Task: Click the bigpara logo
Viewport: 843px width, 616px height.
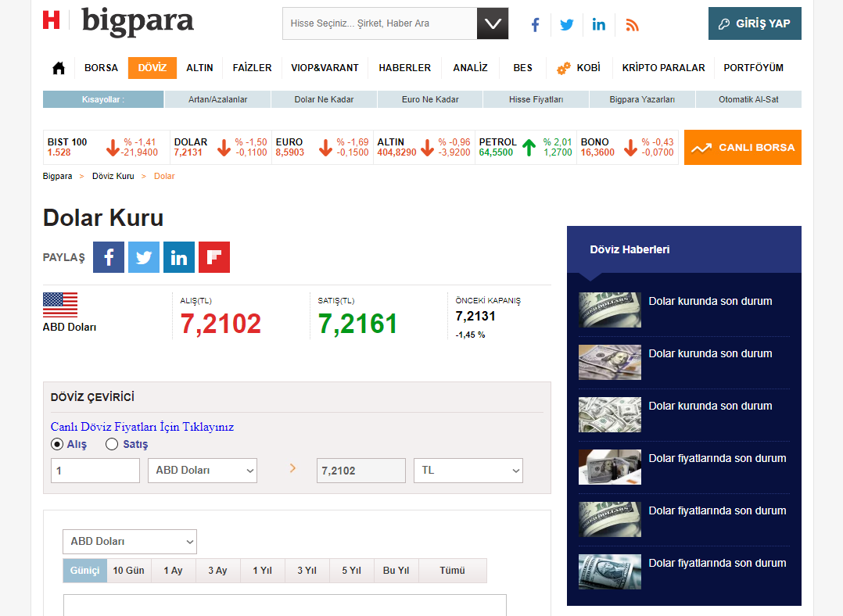Action: coord(138,22)
